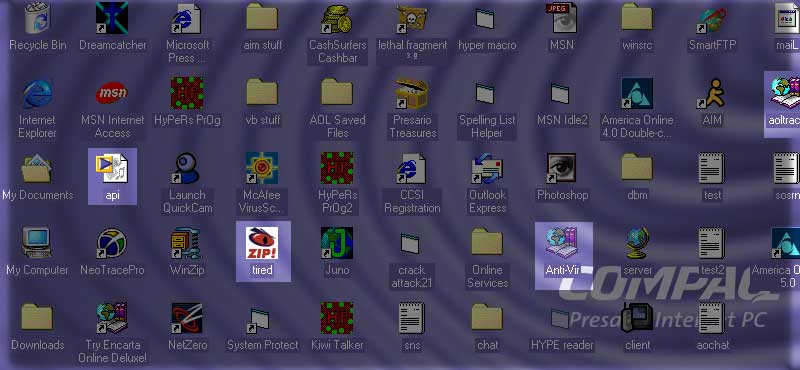The height and width of the screenshot is (370, 800).
Task: Open the aim stuff folder
Action: 262,17
